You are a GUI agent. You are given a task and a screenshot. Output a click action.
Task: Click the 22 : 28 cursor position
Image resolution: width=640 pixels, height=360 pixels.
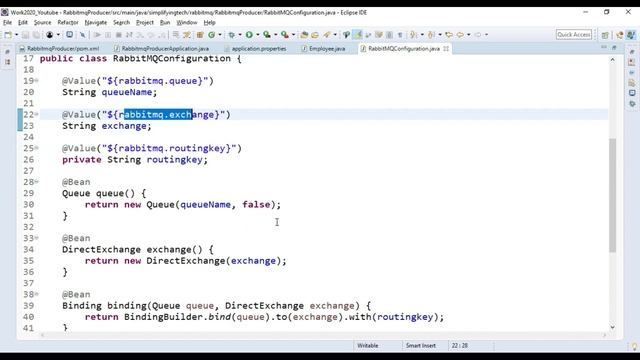tap(460, 345)
